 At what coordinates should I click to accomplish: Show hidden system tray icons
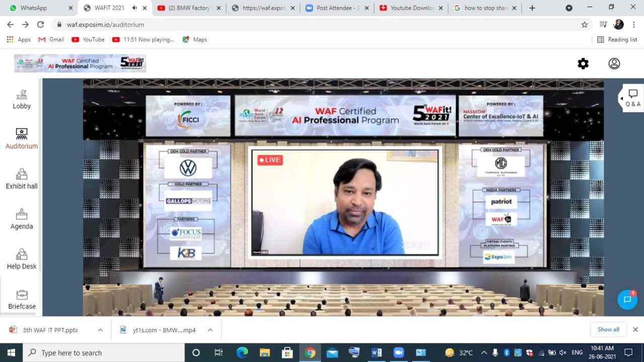point(484,352)
